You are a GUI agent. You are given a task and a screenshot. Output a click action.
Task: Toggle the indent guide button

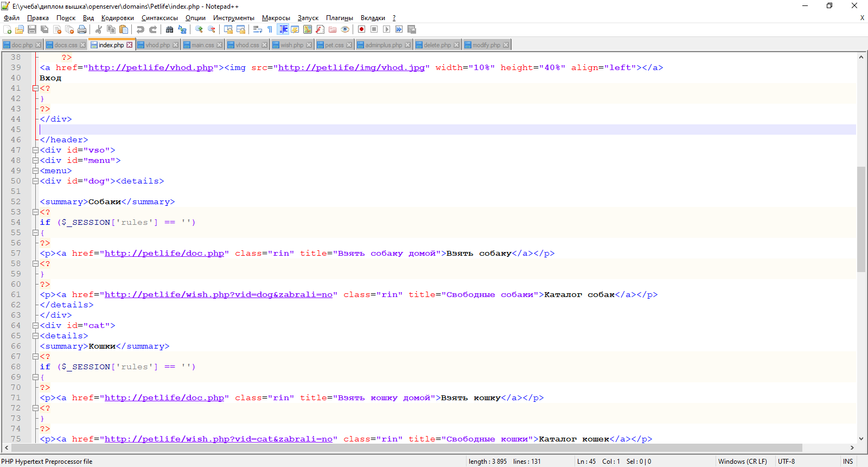tap(283, 29)
